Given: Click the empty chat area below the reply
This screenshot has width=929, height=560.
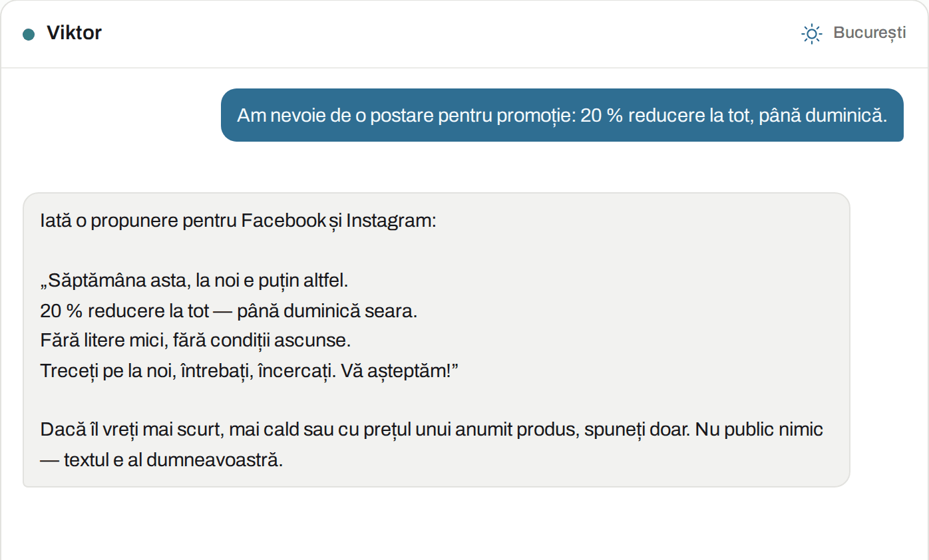Looking at the screenshot, I should 464,525.
